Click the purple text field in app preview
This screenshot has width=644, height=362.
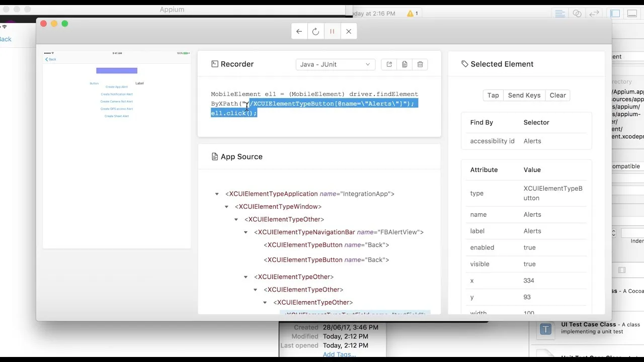[x=117, y=71]
